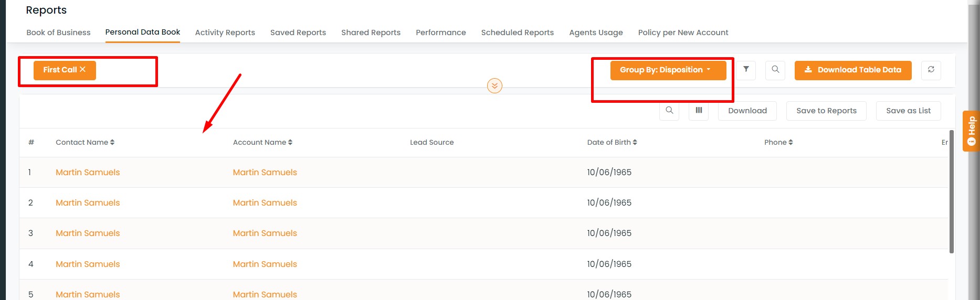Viewport: 980px width, 300px height.
Task: Open account Martin Samuels in row 4
Action: pos(265,264)
